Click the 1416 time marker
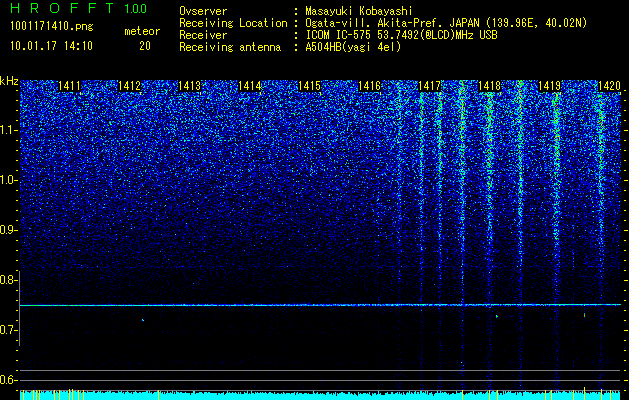 369,86
